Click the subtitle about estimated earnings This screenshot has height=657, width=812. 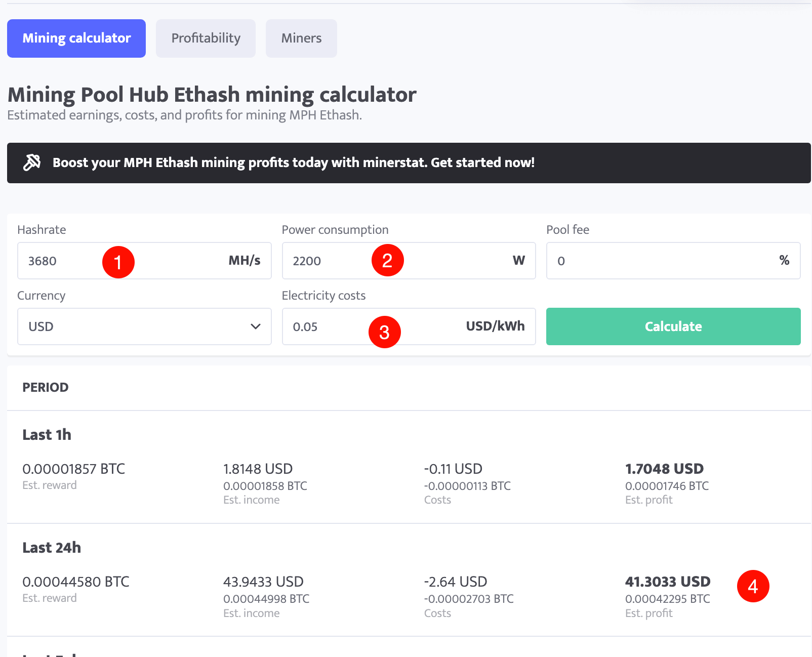[x=185, y=115]
